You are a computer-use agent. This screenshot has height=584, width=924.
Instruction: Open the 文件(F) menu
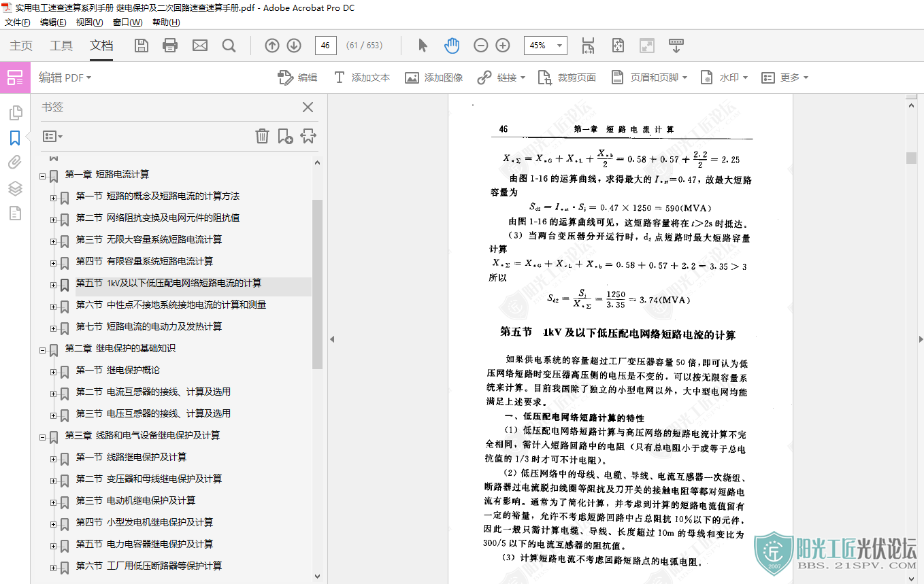pyautogui.click(x=18, y=22)
